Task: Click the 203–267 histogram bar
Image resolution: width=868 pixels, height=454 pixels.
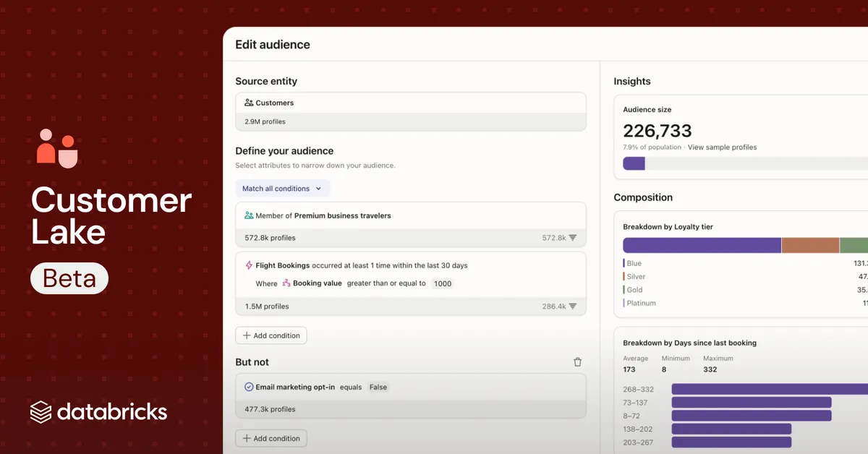Action: [x=731, y=442]
